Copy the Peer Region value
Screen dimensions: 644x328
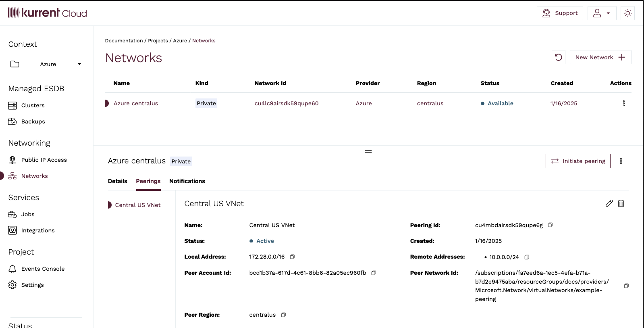click(283, 315)
